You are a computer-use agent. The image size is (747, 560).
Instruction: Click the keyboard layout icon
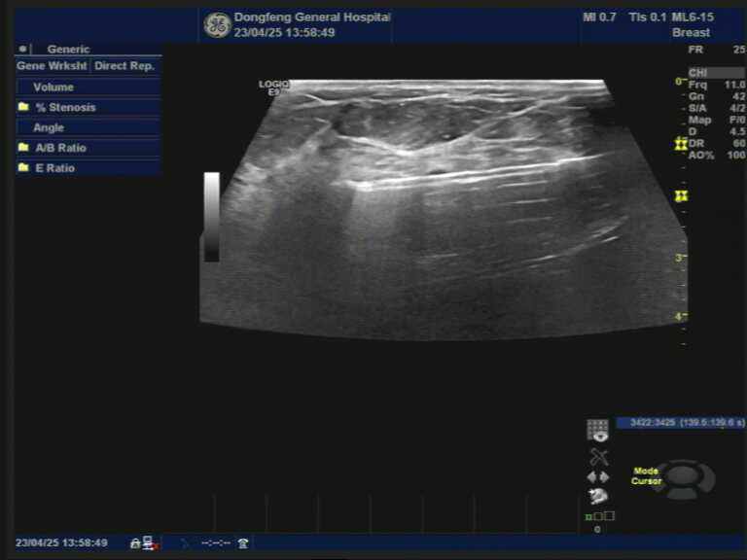click(597, 430)
